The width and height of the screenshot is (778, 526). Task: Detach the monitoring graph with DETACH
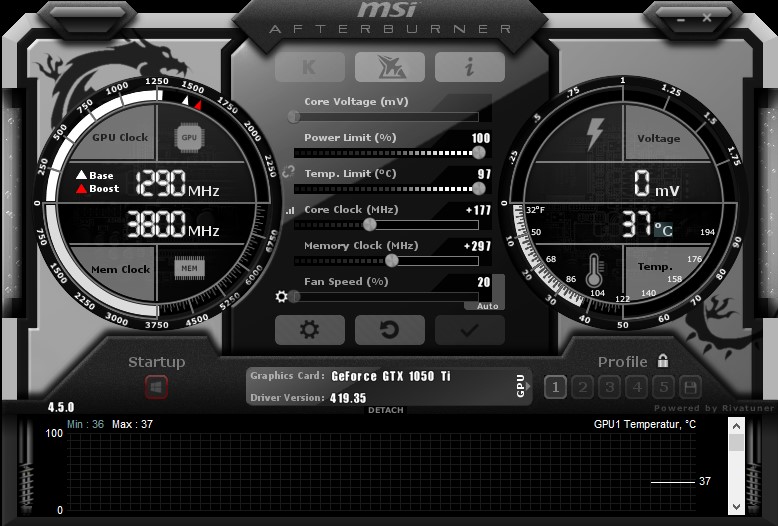386,410
